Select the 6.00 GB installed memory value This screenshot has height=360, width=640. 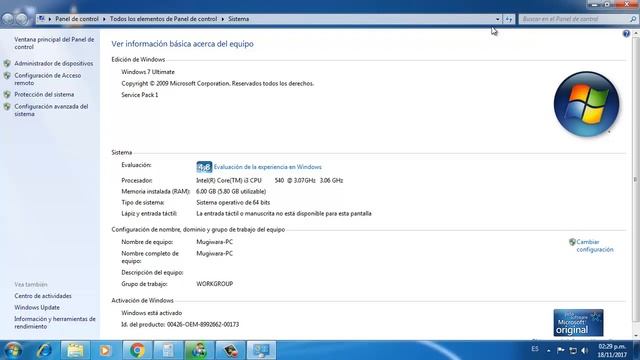(231, 191)
